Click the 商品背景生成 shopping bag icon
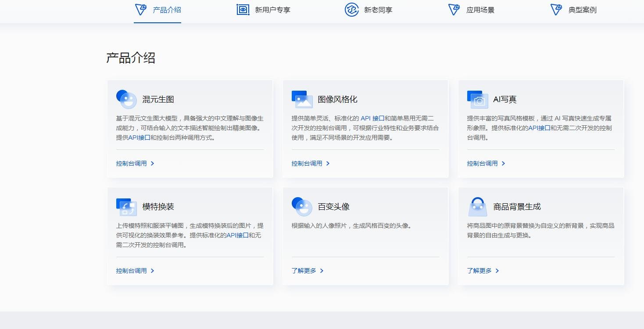This screenshot has height=329, width=644. (x=477, y=205)
